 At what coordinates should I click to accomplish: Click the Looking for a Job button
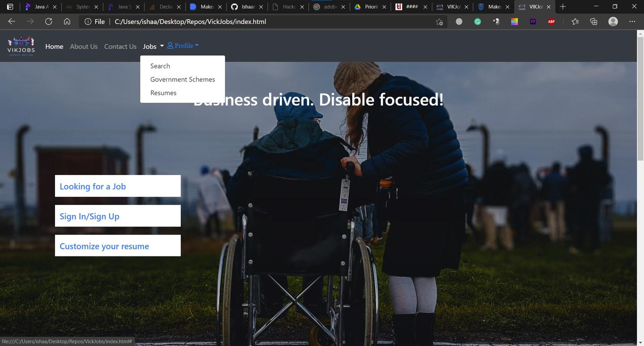pos(118,186)
